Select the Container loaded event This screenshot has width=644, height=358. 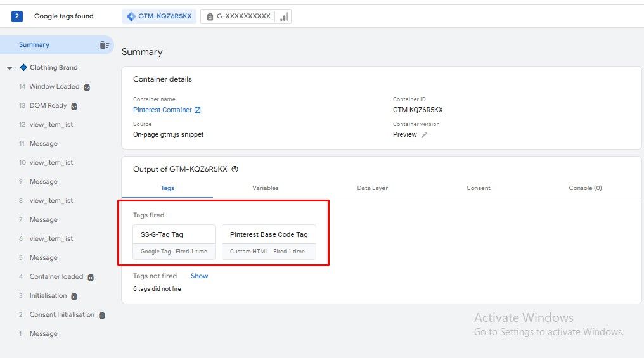[56, 277]
